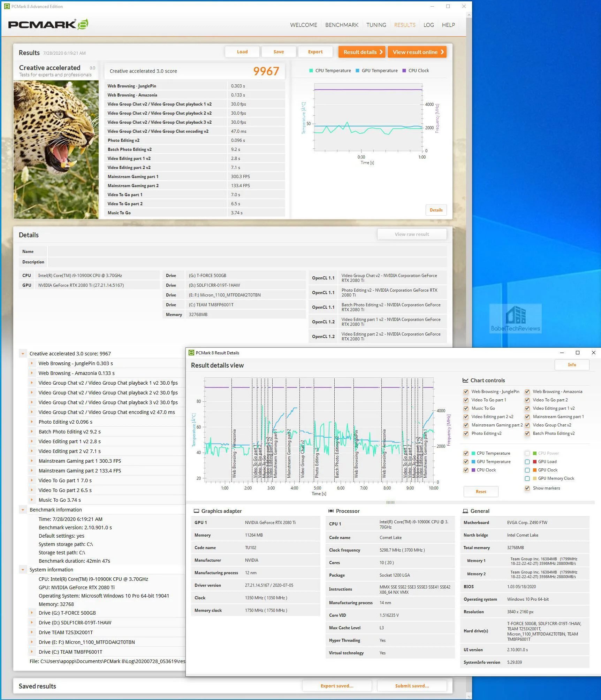Expand Batch Photo Editing v2 9.2 s row
Screen dimensions: 601x700
coord(32,432)
